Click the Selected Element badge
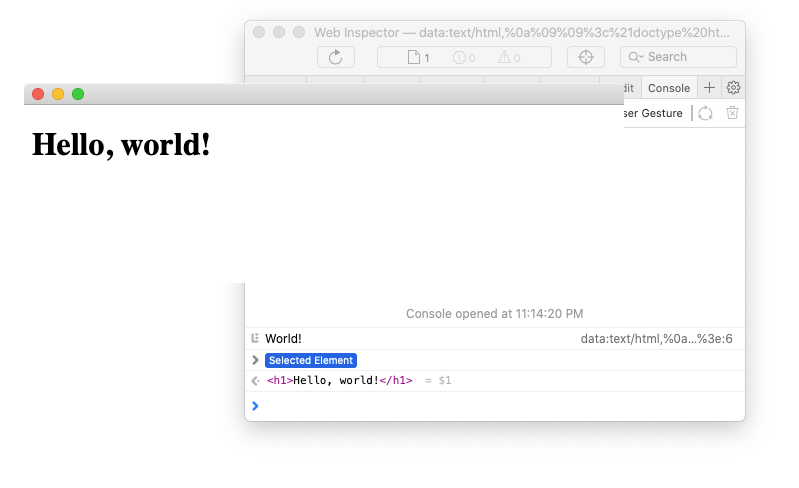799x488 pixels. click(x=311, y=360)
